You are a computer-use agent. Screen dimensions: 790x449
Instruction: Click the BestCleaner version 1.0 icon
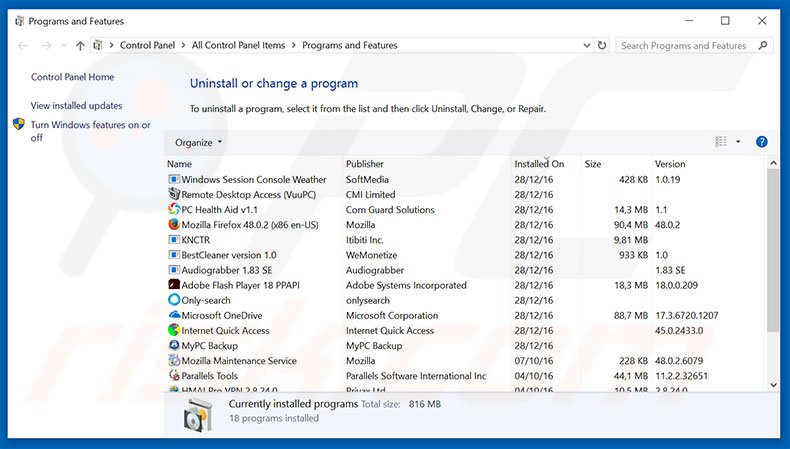[x=174, y=254]
